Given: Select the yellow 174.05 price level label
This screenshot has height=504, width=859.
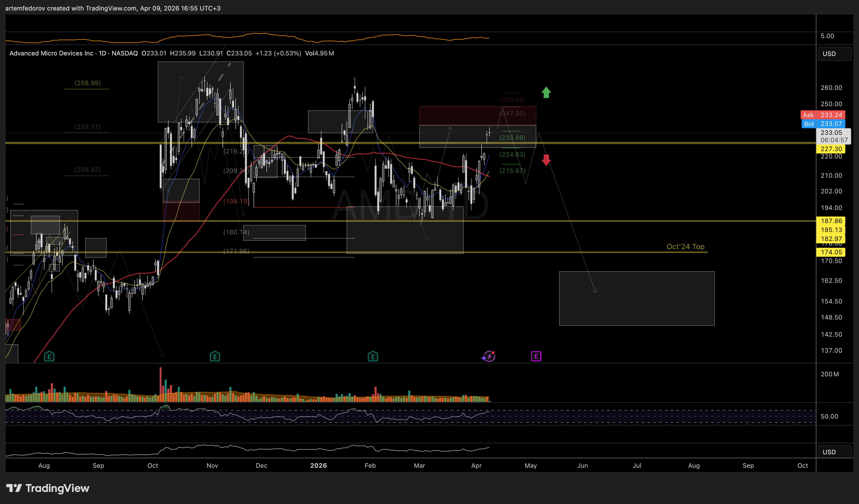Looking at the screenshot, I should tap(831, 252).
